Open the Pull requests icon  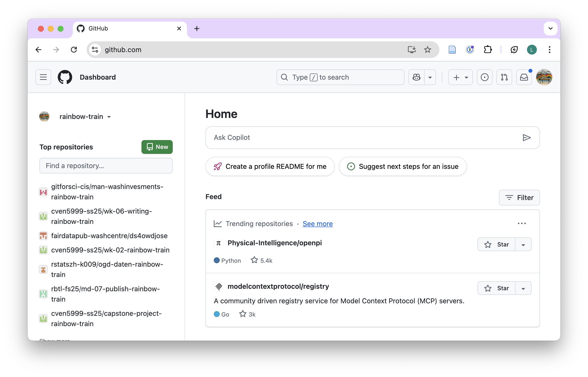(504, 77)
